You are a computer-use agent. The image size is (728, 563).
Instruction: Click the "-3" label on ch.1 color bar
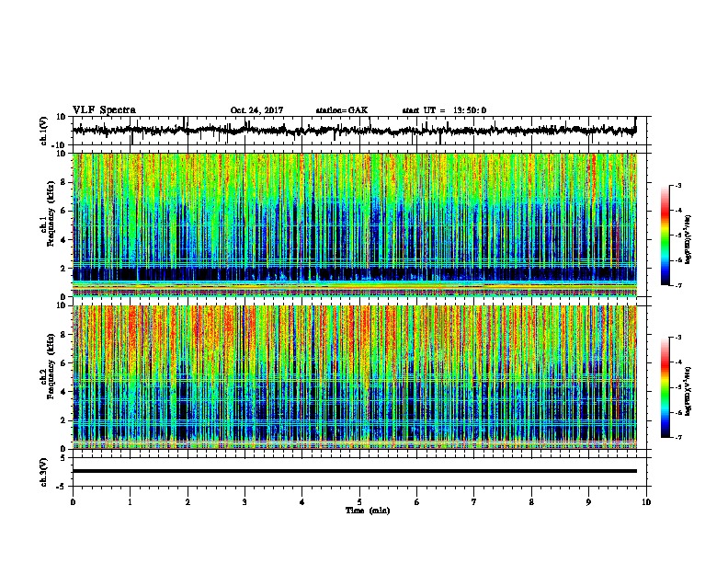click(677, 185)
